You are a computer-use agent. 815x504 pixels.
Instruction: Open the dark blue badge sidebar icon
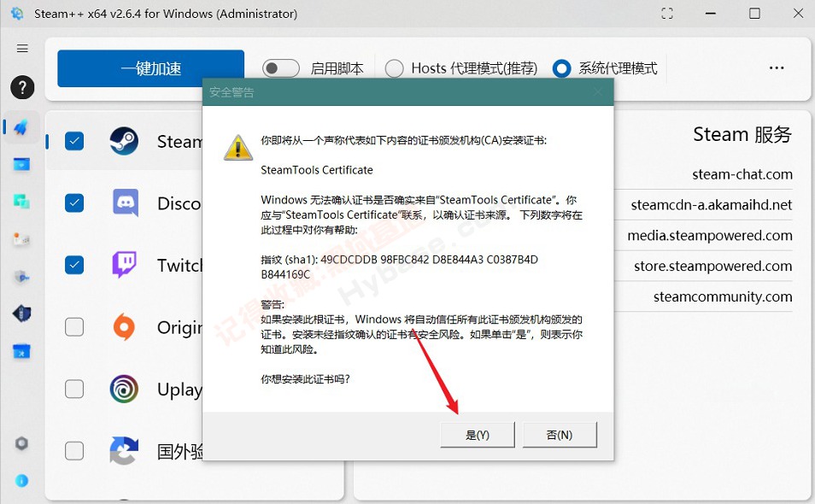(21, 314)
